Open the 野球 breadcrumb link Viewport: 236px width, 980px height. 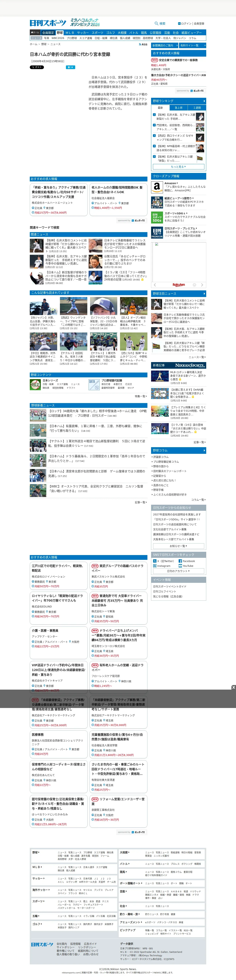(x=44, y=44)
